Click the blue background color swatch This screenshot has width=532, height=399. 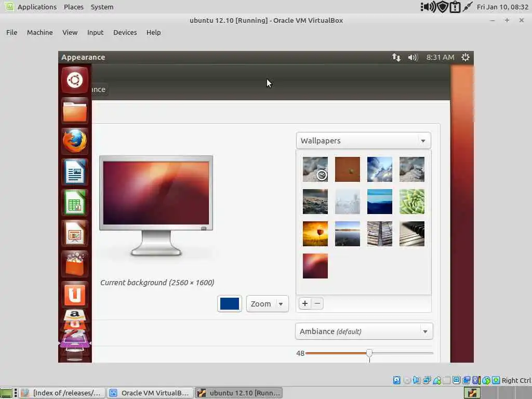tap(229, 303)
